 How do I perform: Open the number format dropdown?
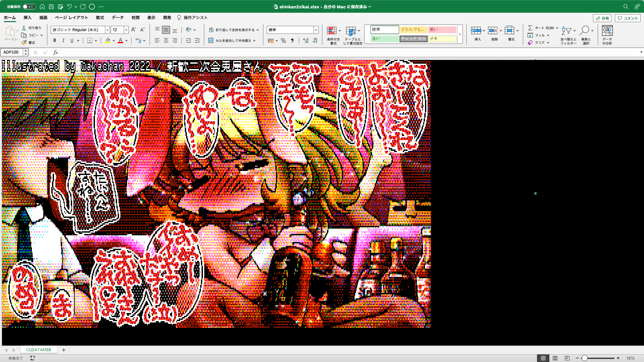pyautogui.click(x=316, y=30)
